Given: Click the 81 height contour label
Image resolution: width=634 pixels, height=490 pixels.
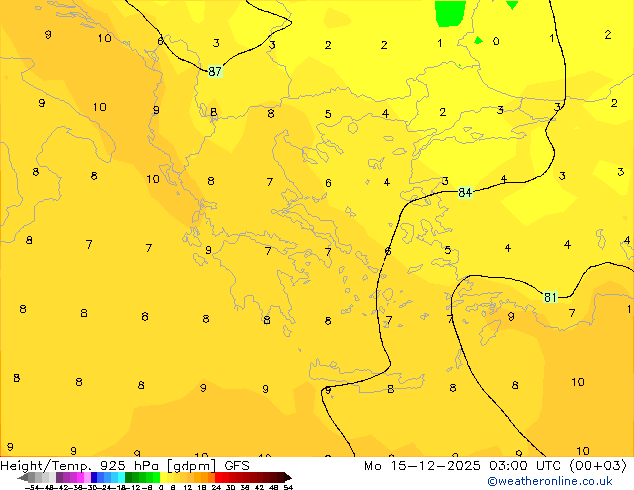Looking at the screenshot, I should (x=550, y=298).
